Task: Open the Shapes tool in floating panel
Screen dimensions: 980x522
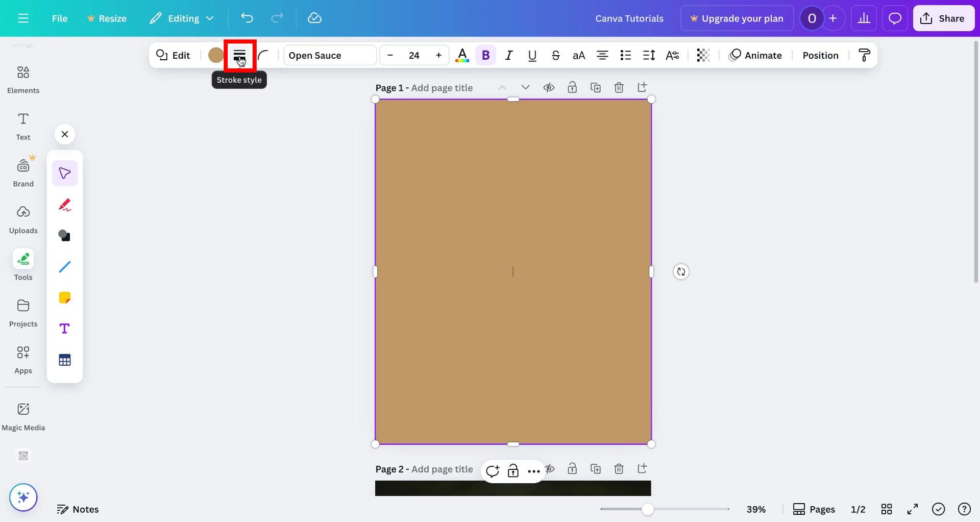Action: [x=65, y=235]
